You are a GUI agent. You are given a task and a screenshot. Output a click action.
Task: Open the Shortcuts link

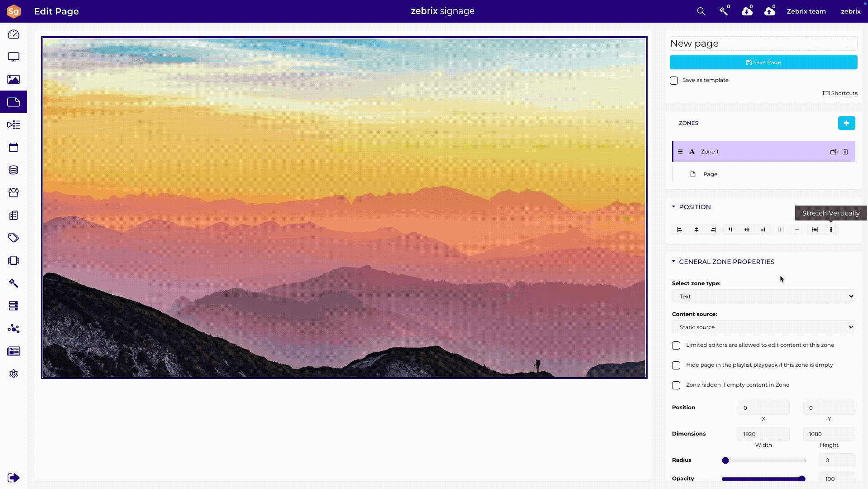click(840, 93)
